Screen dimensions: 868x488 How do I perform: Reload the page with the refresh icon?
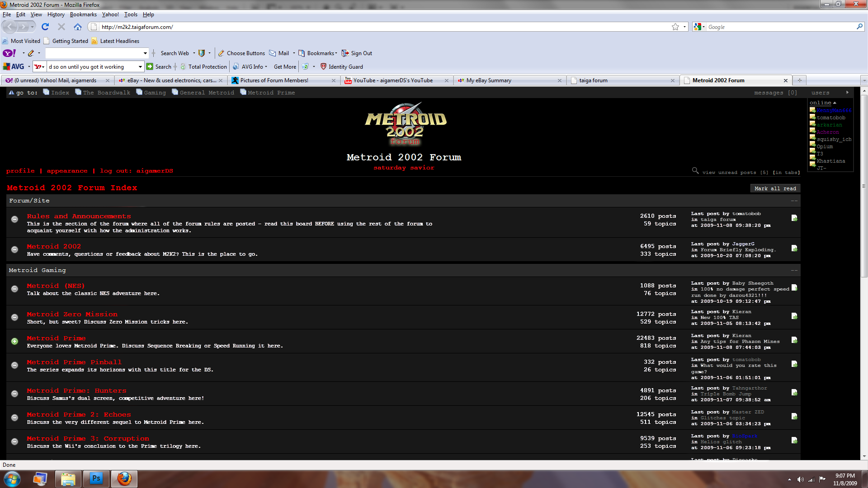point(45,27)
